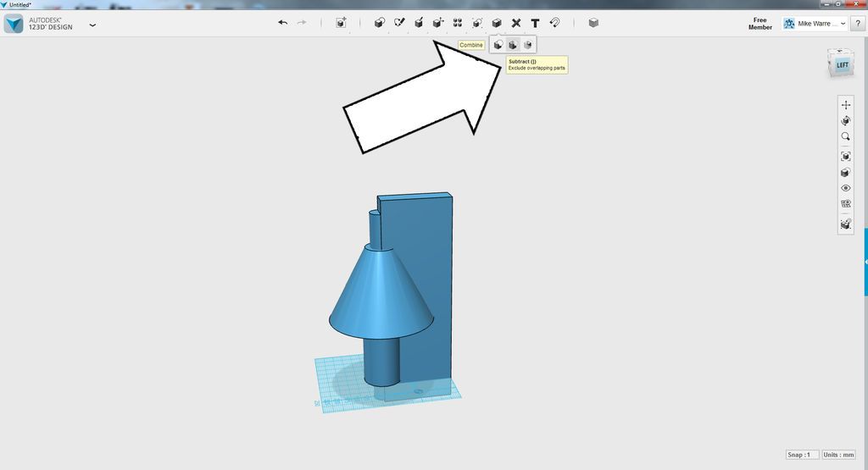
Task: Open the Primitives shapes tool
Action: click(x=379, y=23)
